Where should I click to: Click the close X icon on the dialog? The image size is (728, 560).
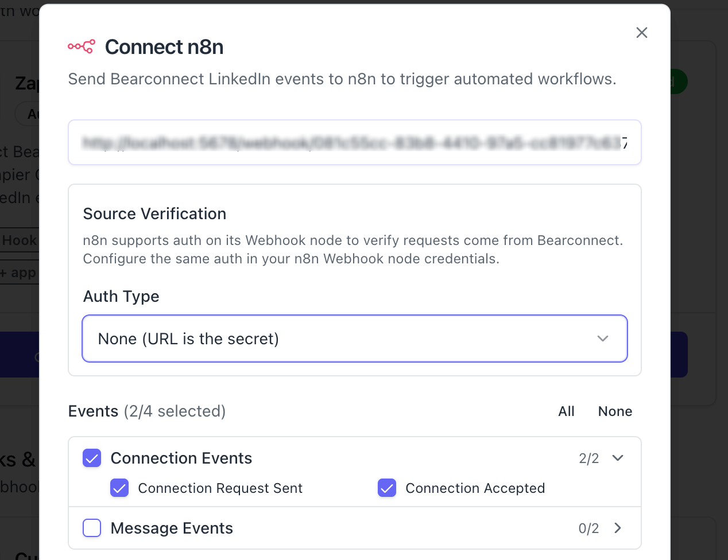(x=641, y=33)
